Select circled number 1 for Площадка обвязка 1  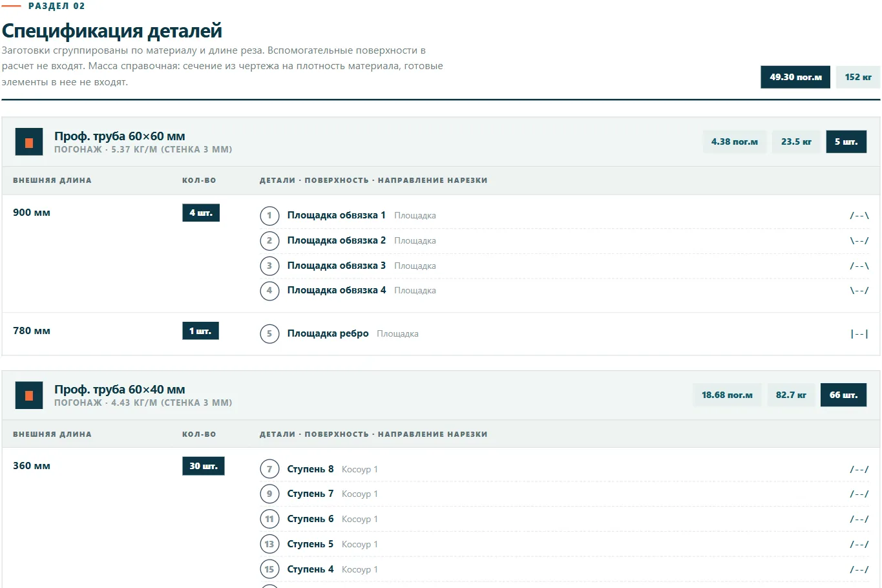[269, 215]
